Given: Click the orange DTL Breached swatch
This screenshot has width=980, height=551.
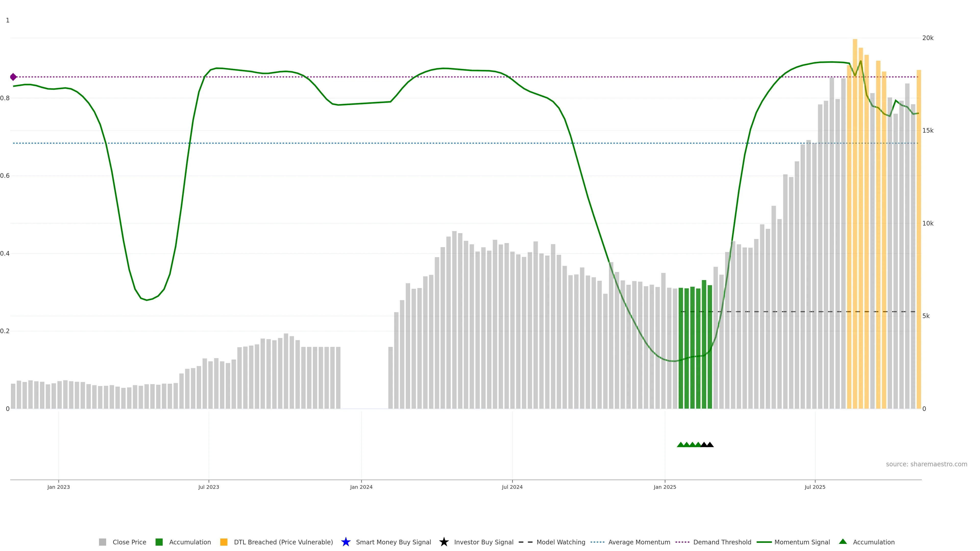Looking at the screenshot, I should [x=224, y=542].
